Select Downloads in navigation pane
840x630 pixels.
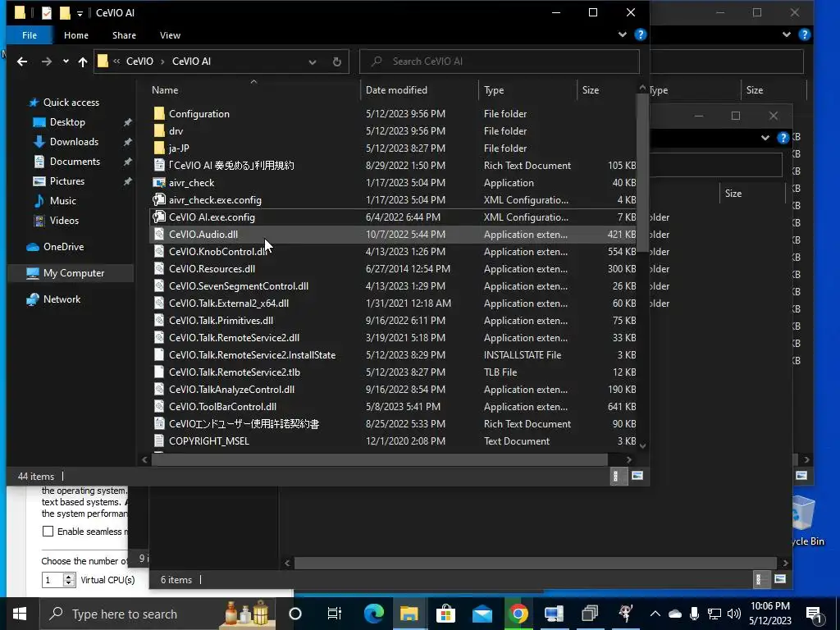74,142
